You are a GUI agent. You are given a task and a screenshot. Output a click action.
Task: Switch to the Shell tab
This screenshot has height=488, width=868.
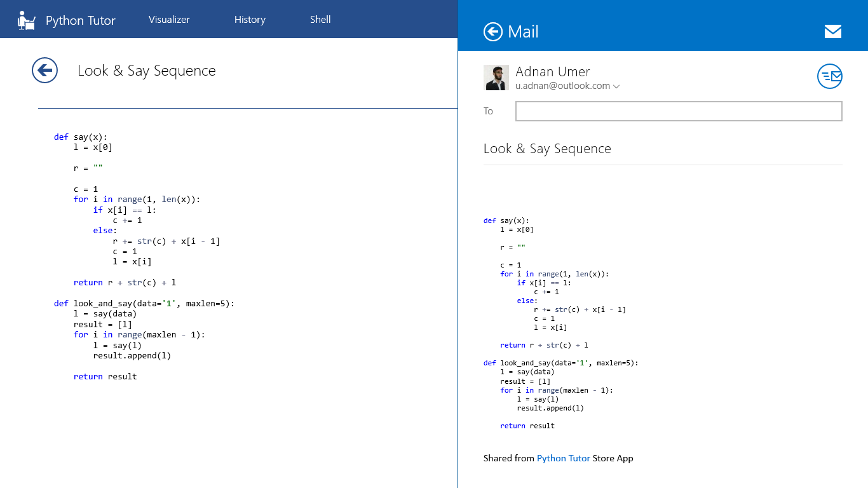coord(320,20)
